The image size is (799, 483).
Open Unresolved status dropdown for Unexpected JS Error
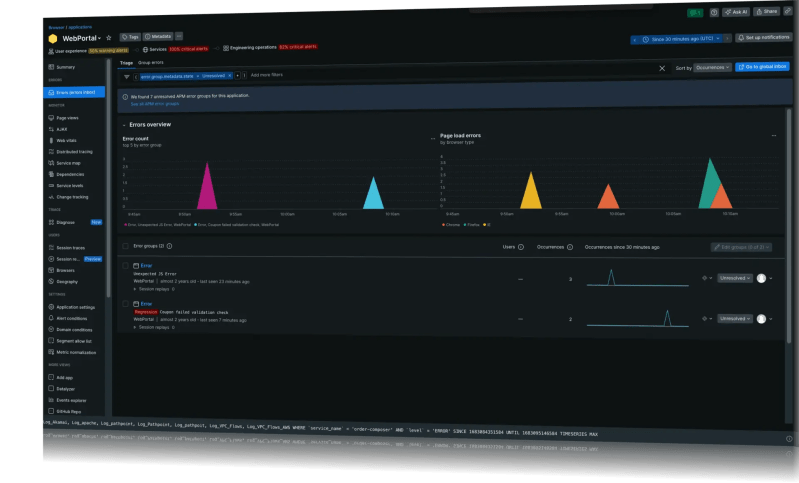(735, 278)
